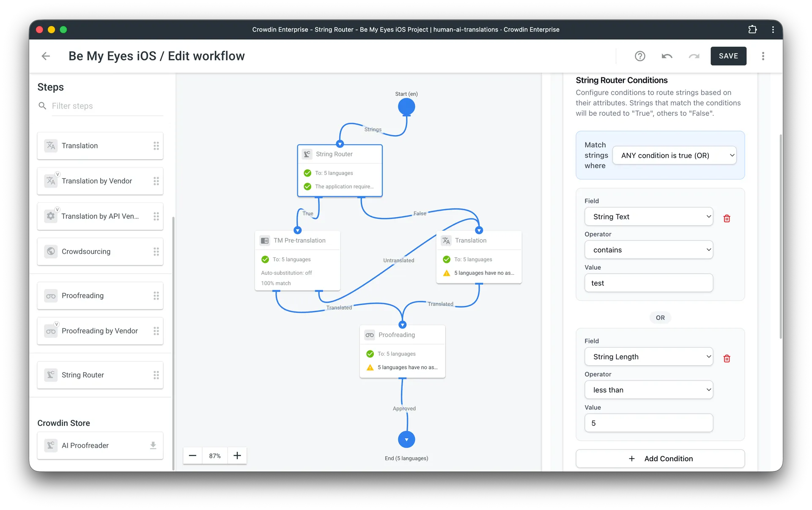Open the Match strings where dropdown
Image resolution: width=812 pixels, height=510 pixels.
point(674,155)
